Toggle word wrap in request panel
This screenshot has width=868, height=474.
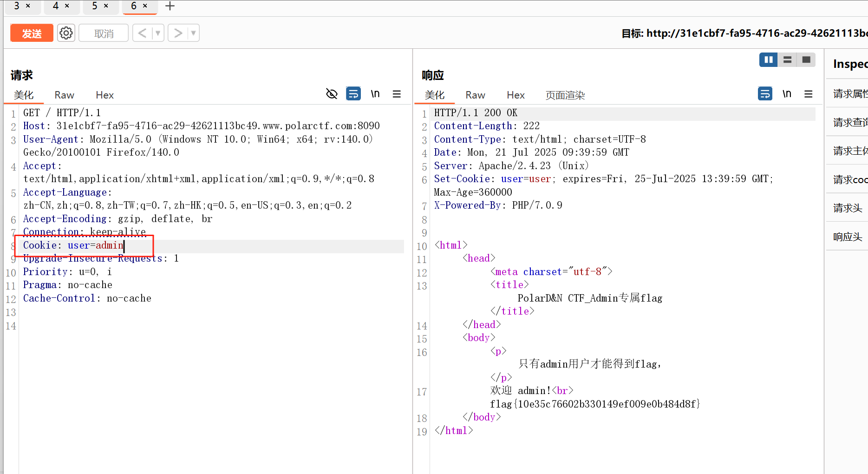pyautogui.click(x=353, y=94)
